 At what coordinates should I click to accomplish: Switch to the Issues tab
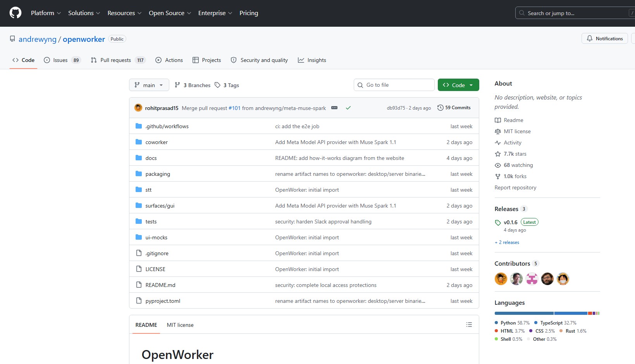62,60
